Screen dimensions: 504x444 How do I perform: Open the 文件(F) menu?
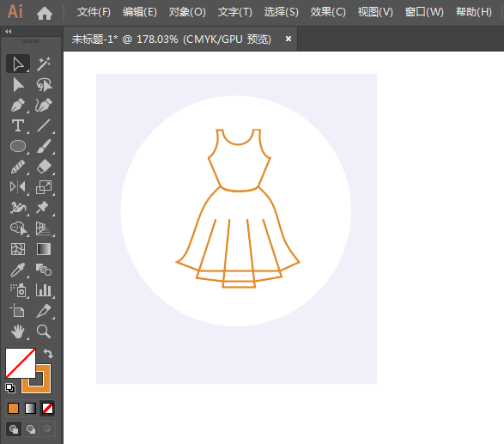click(94, 12)
